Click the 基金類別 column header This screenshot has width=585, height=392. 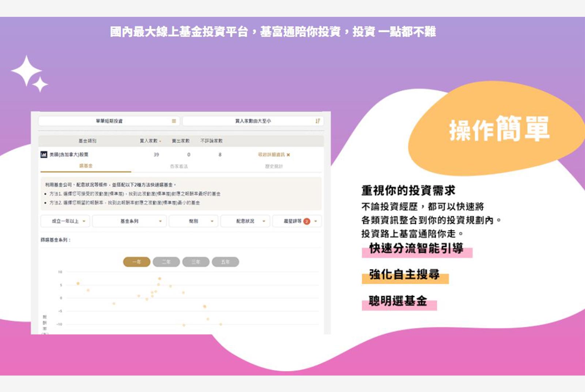pyautogui.click(x=87, y=141)
